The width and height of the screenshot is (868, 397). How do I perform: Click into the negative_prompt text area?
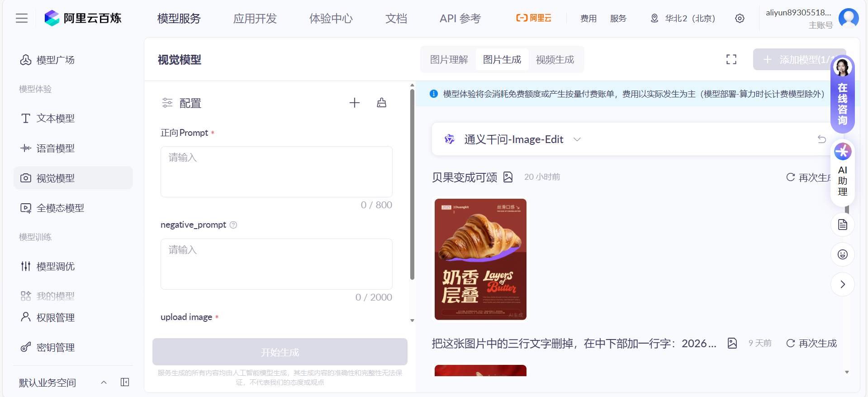pos(276,264)
